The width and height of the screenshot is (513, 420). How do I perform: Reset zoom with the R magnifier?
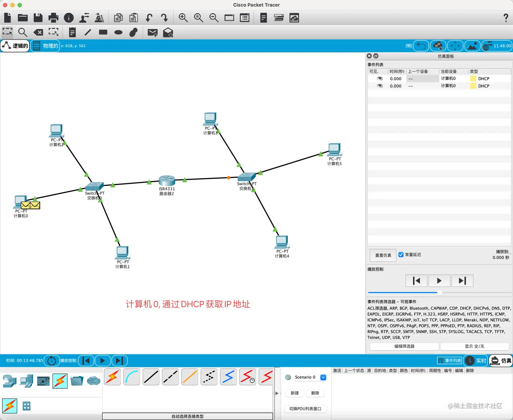198,18
